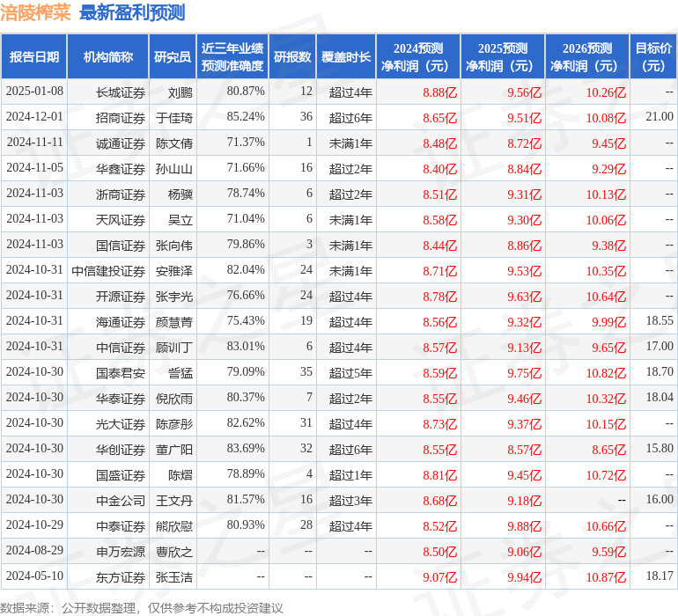The width and height of the screenshot is (678, 616).
Task: Click researcher name 刘鹏
Action: coord(181,92)
